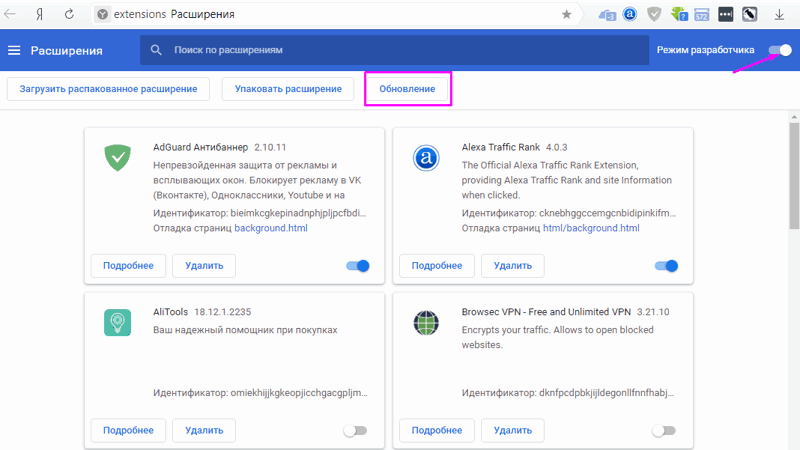Turn off Режим разработчика toggle

pyautogui.click(x=780, y=50)
